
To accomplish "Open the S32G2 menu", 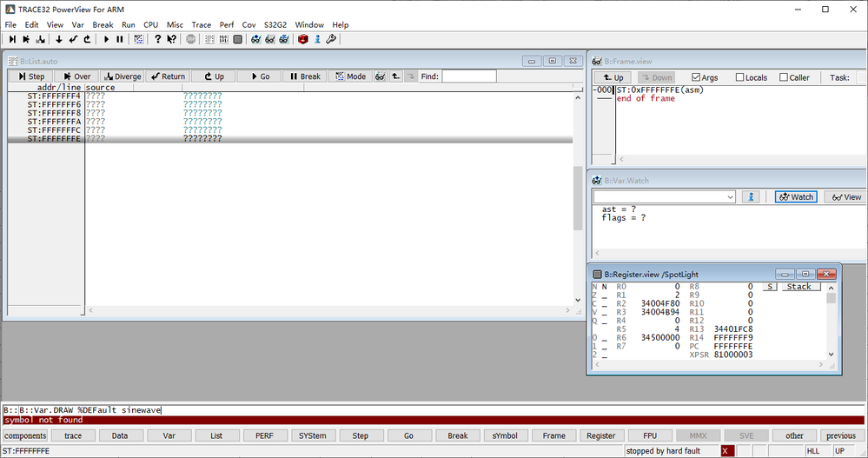I will [x=275, y=25].
